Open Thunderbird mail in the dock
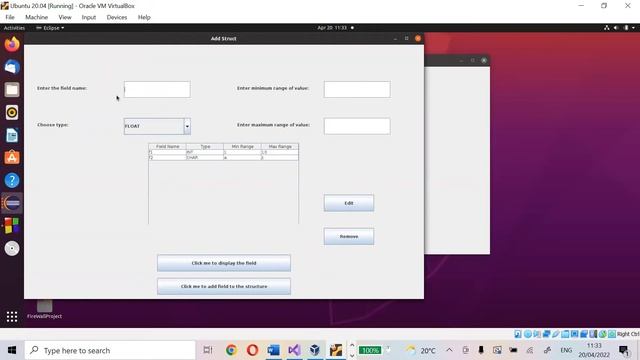Image resolution: width=640 pixels, height=360 pixels. (12, 67)
